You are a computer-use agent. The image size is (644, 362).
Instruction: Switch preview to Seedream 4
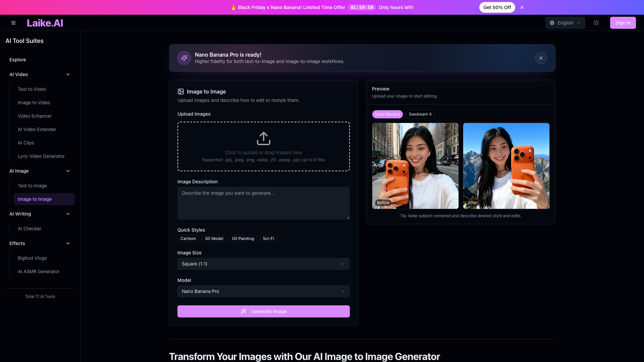[420, 114]
